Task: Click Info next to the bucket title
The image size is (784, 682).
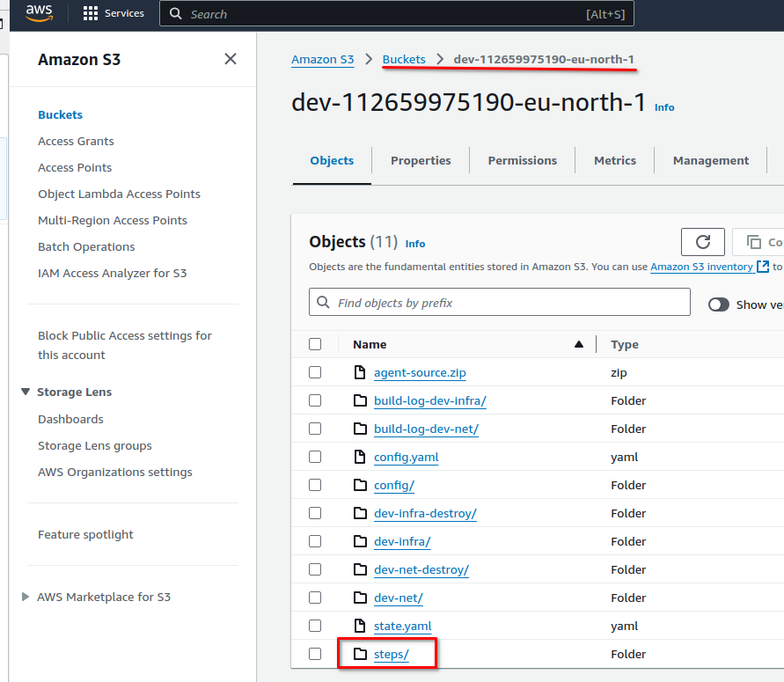Action: [664, 107]
